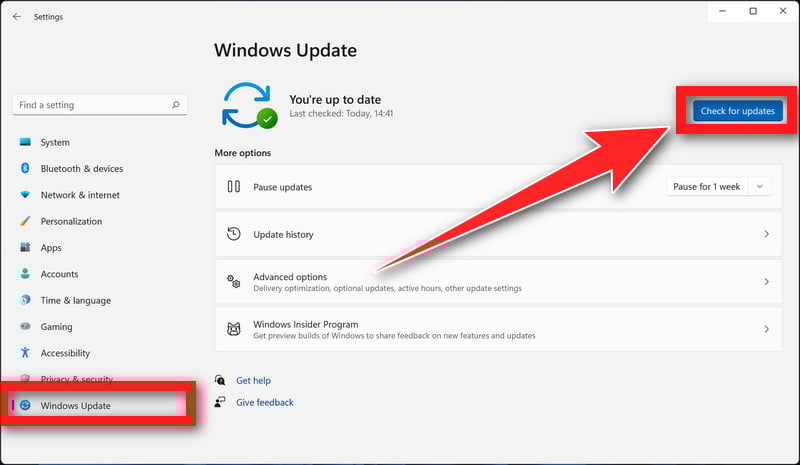Expand Update history with its chevron
Screen dimensions: 800x465
(766, 234)
